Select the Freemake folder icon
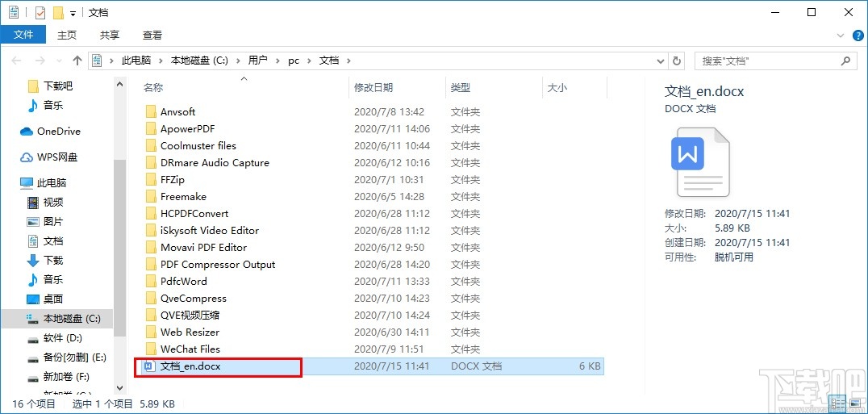This screenshot has width=868, height=414. (151, 196)
